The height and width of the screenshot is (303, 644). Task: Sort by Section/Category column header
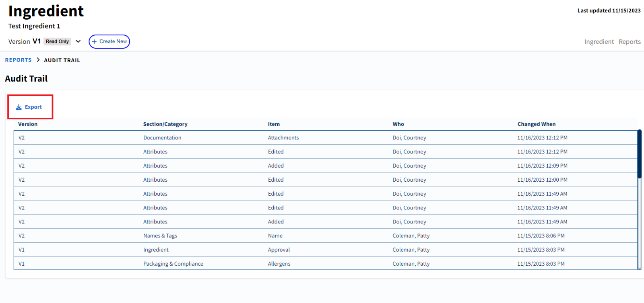click(x=165, y=124)
